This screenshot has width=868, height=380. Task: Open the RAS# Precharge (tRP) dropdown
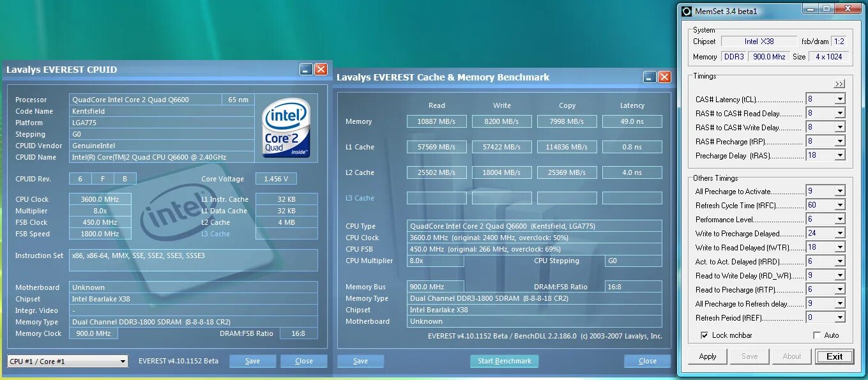point(840,142)
